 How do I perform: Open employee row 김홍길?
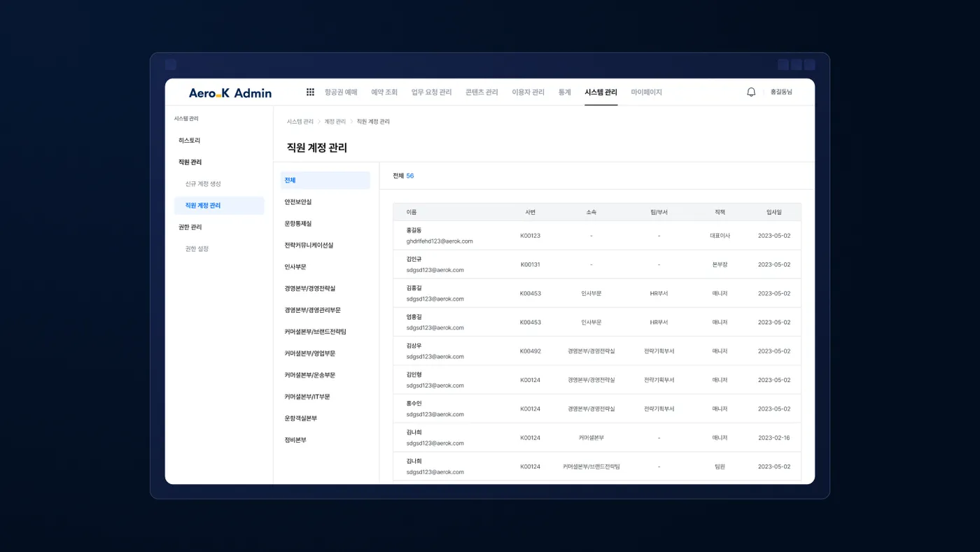(597, 293)
